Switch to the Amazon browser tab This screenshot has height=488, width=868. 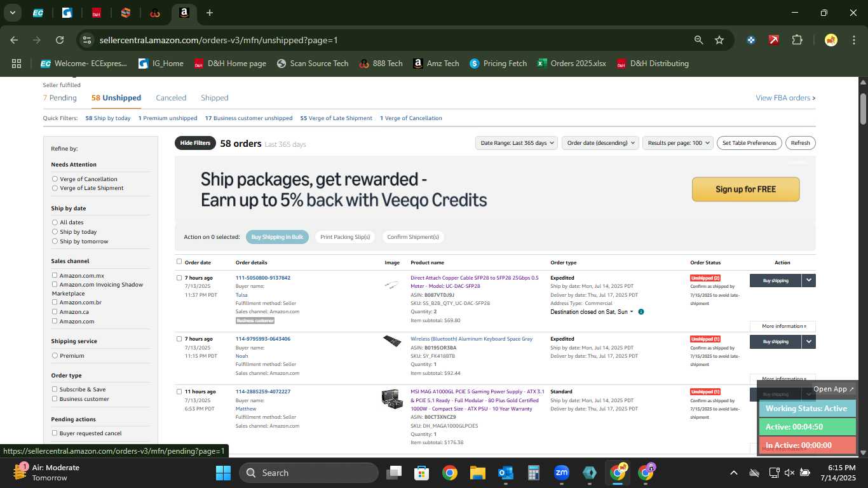click(184, 13)
